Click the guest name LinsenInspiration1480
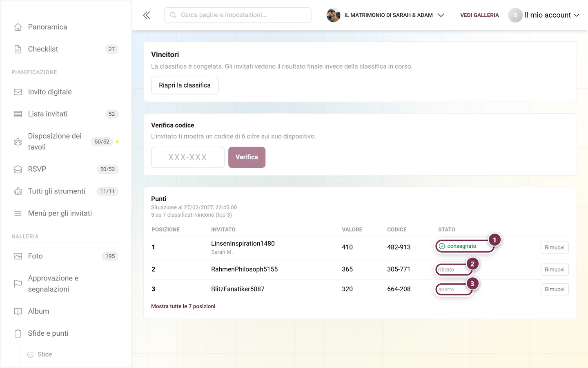 [x=243, y=243]
